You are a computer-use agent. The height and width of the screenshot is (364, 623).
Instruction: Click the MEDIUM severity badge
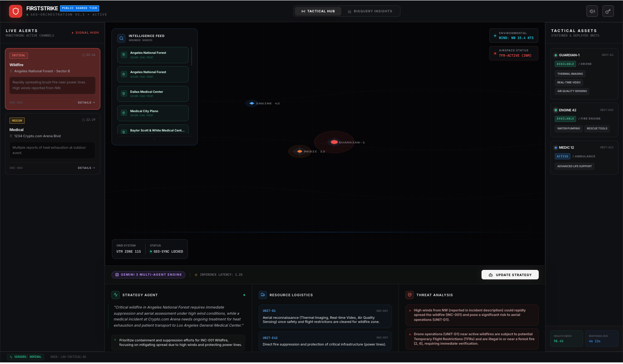click(x=17, y=121)
